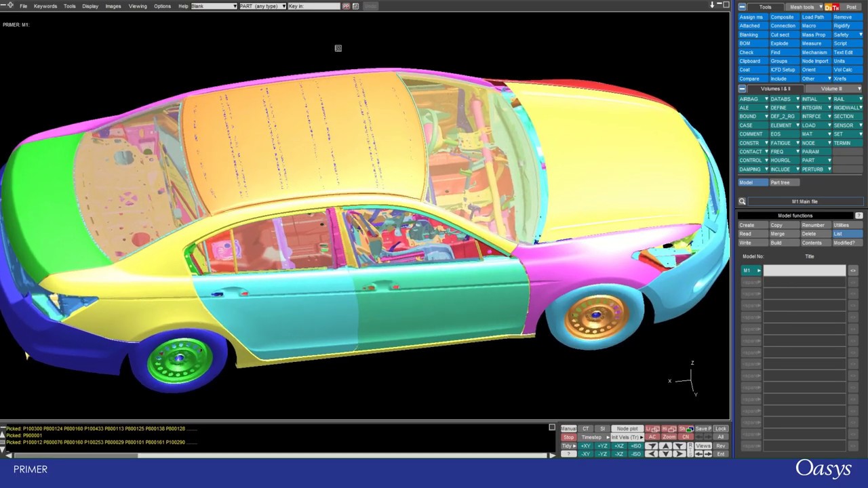Click in the Key in input field
Image resolution: width=868 pixels, height=488 pixels.
(314, 6)
